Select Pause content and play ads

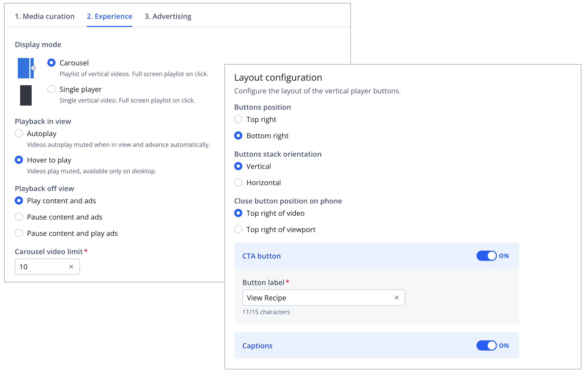click(19, 233)
